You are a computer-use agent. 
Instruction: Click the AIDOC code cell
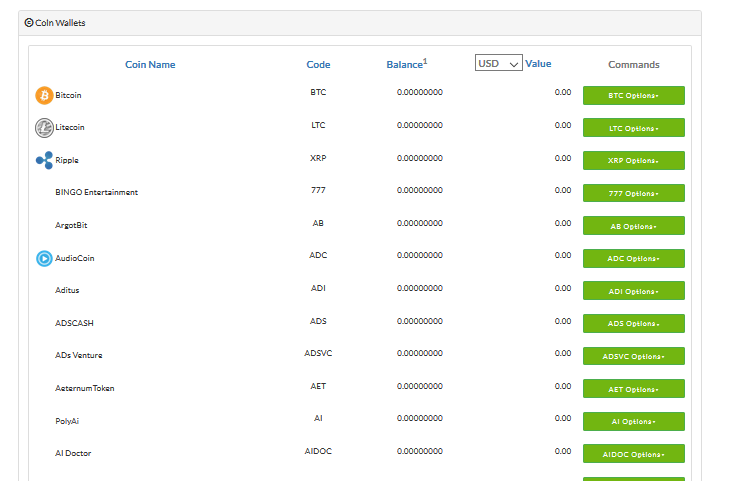pos(318,451)
